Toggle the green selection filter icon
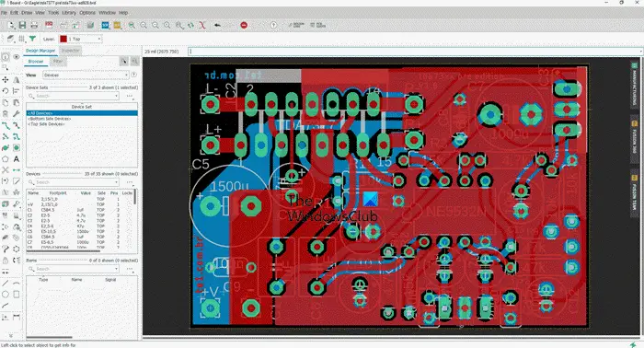 (x=32, y=39)
